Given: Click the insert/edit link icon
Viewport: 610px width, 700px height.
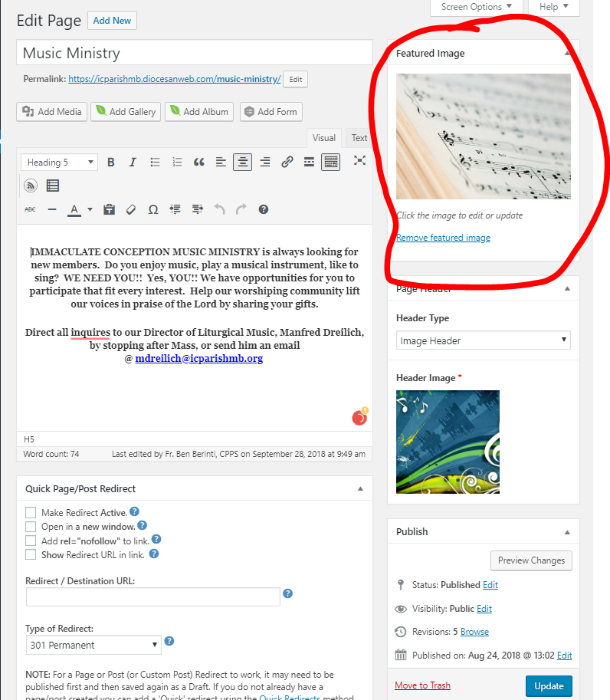Looking at the screenshot, I should pyautogui.click(x=287, y=162).
